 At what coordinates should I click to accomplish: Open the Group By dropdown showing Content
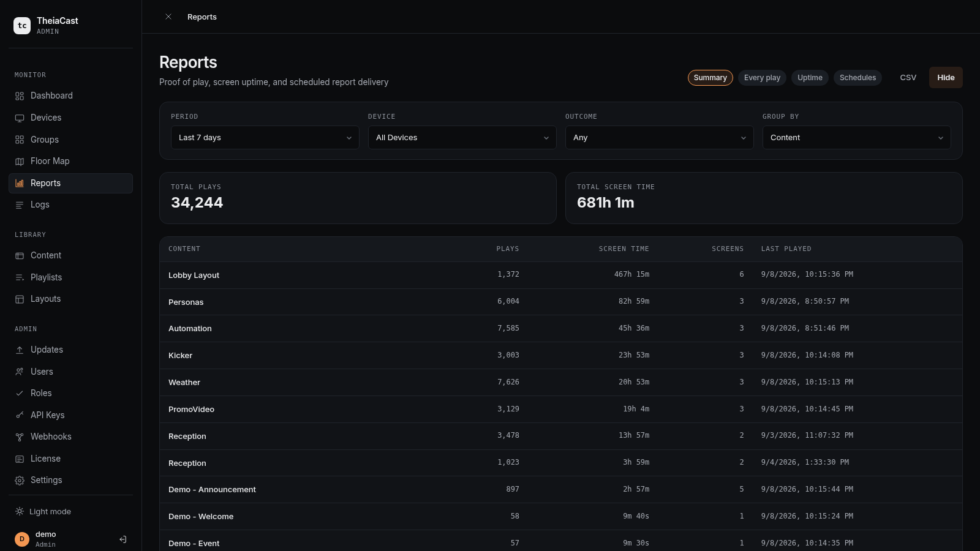(857, 138)
